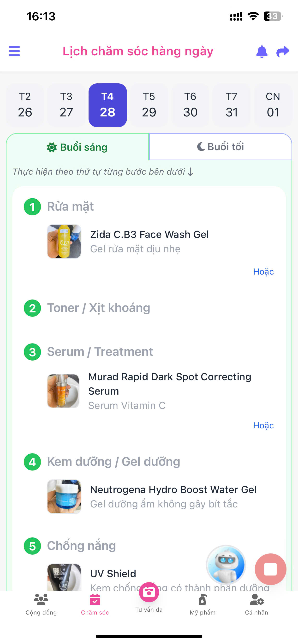This screenshot has width=298, height=644.
Task: Select the Chăm sóc bottom tab
Action: pos(95,604)
